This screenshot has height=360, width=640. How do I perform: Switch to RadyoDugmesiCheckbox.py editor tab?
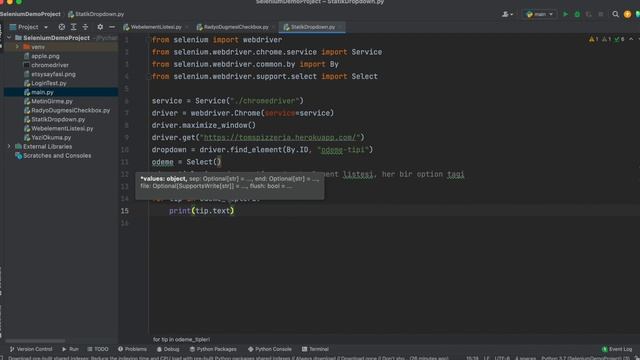pos(236,27)
